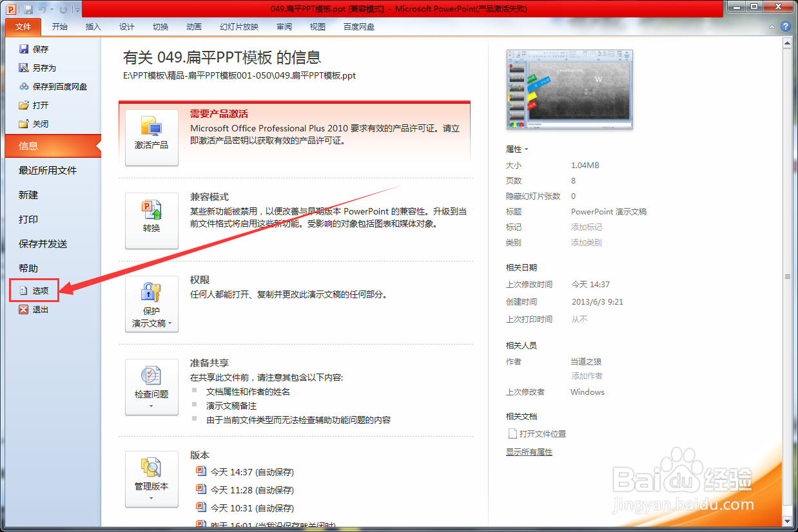The image size is (798, 532).
Task: Click PowerPoint icon beside 今天 11:28 version
Action: pos(200,489)
